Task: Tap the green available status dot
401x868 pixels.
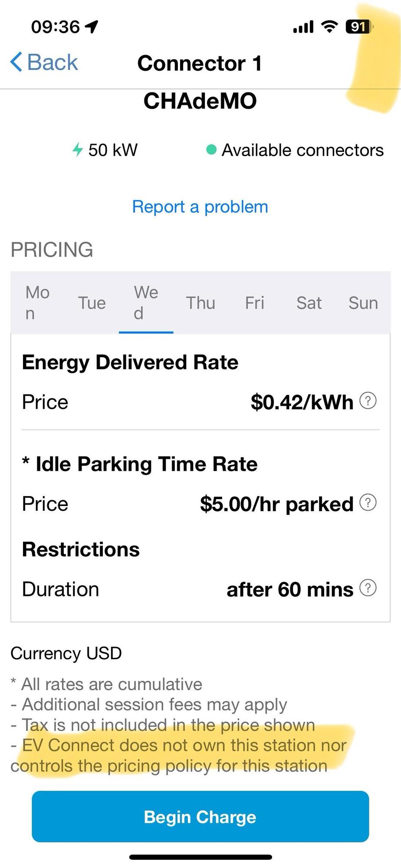Action: coord(211,150)
